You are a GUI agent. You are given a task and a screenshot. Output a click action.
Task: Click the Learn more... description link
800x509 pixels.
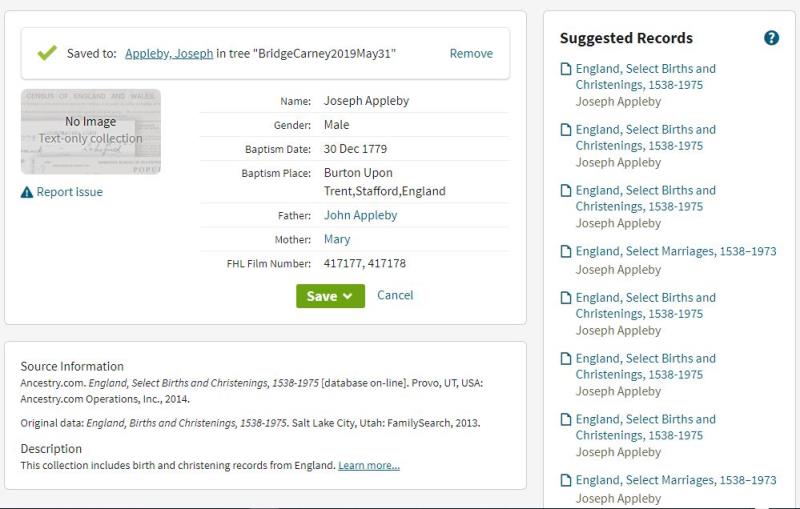tap(369, 465)
